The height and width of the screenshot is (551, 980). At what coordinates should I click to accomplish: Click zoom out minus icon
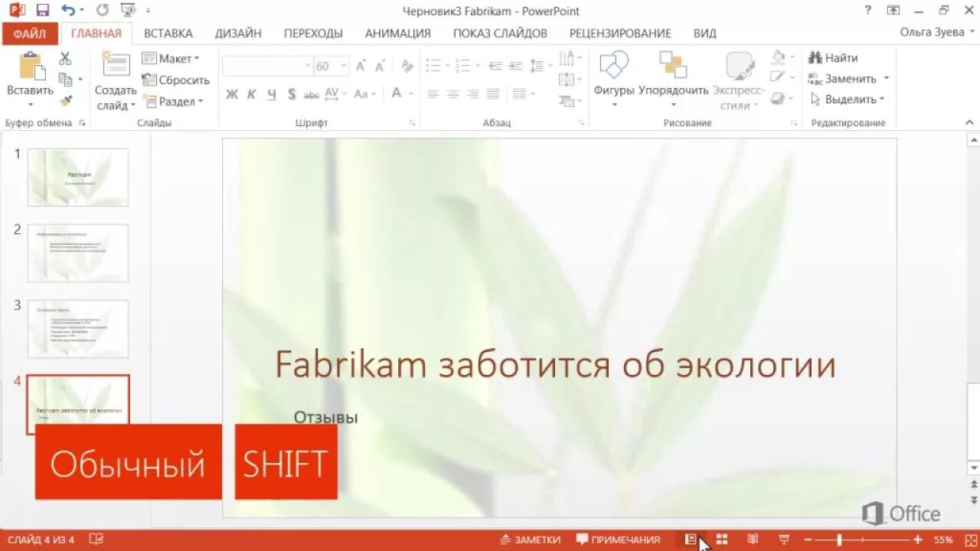coord(808,540)
